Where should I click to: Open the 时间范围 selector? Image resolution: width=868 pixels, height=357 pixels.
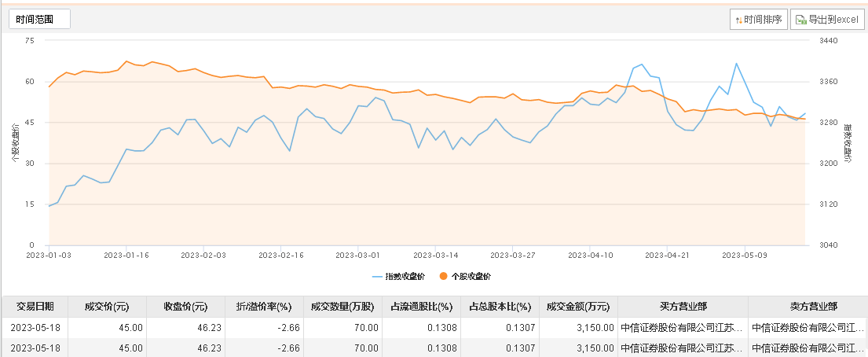tap(39, 20)
